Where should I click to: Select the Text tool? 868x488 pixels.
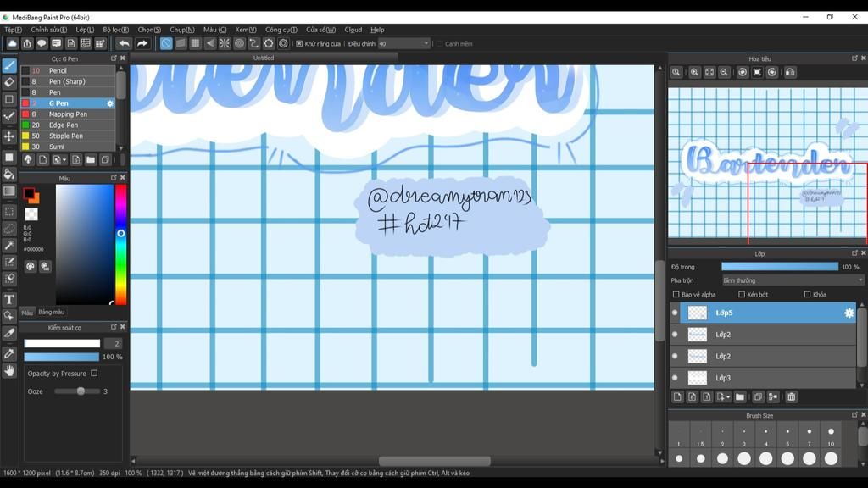click(x=9, y=299)
